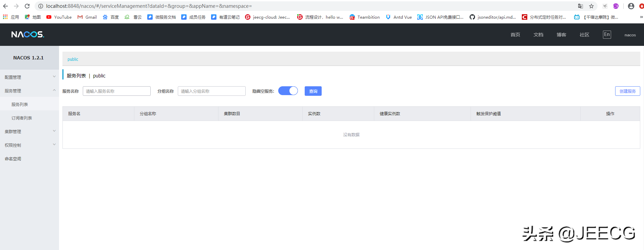Open the apps grid bookmark icon

(11, 17)
